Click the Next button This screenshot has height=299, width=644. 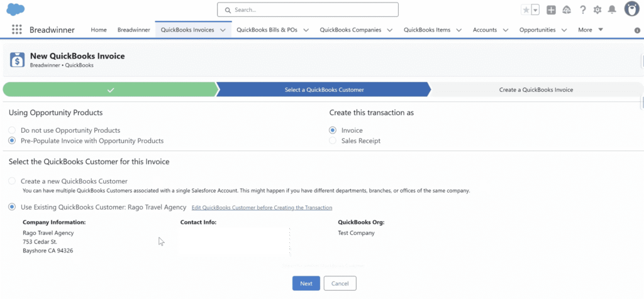[306, 283]
